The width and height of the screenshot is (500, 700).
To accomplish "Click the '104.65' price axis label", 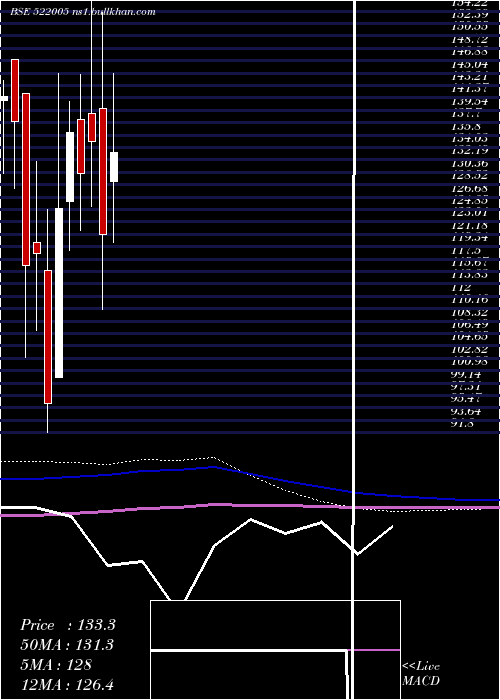I will pos(469,338).
